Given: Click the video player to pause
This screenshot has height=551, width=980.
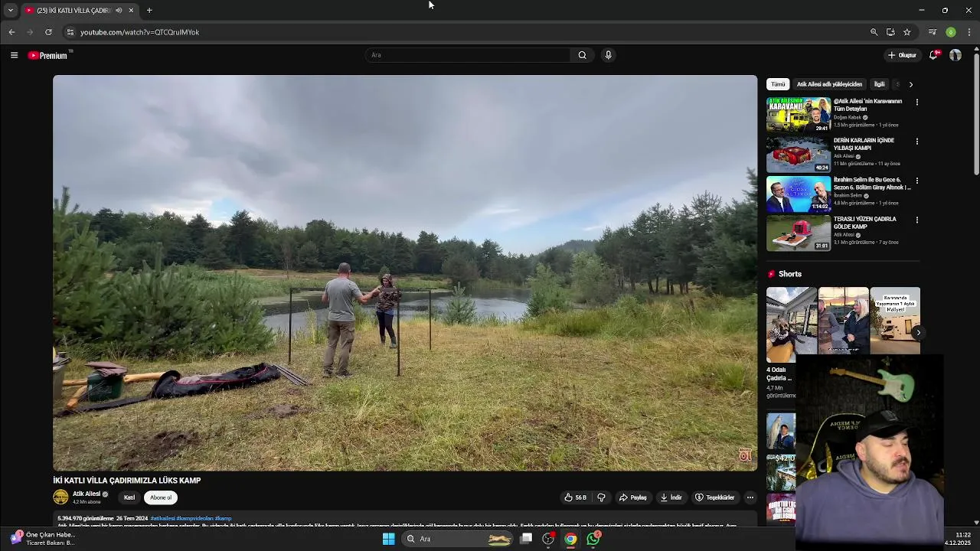Looking at the screenshot, I should [405, 272].
